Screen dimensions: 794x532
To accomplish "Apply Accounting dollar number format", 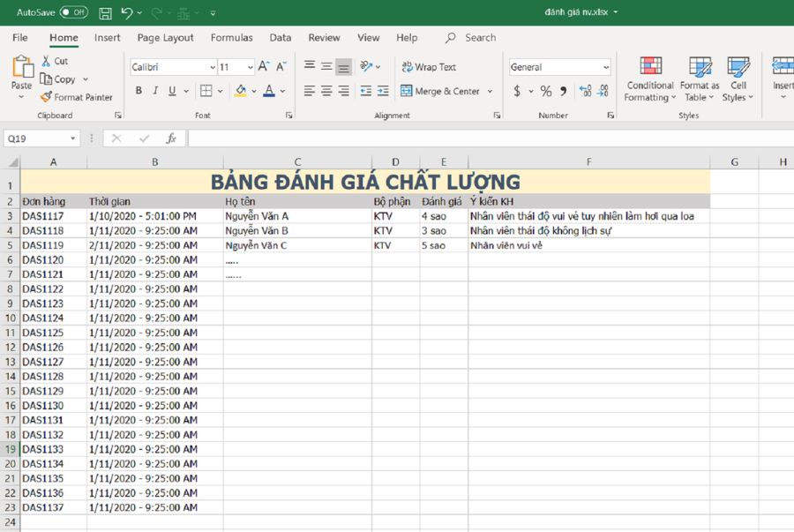I will pos(516,91).
